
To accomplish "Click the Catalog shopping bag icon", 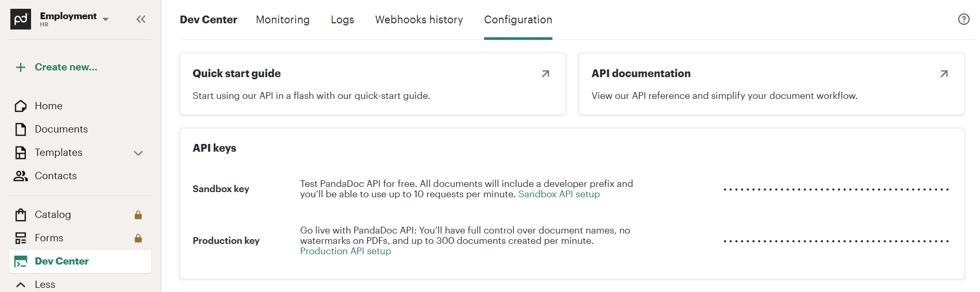I will (x=21, y=215).
